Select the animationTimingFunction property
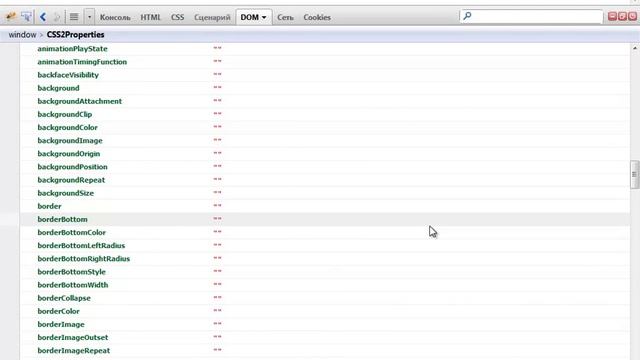Screen dimensions: 640x360 [82, 62]
